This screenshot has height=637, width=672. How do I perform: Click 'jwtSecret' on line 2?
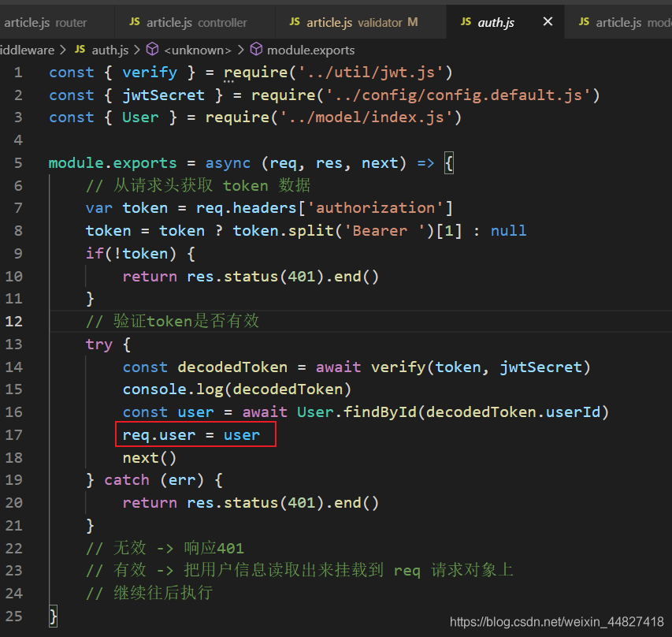163,95
